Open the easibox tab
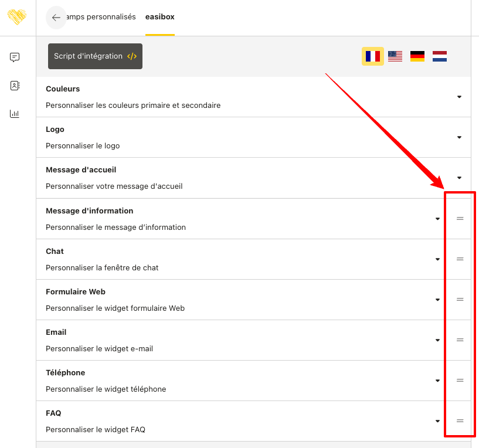 [159, 17]
